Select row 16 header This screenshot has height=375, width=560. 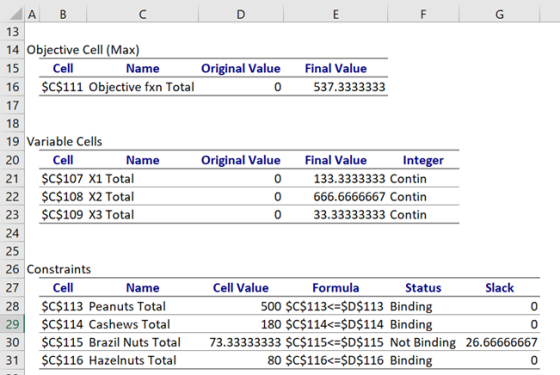[12, 87]
